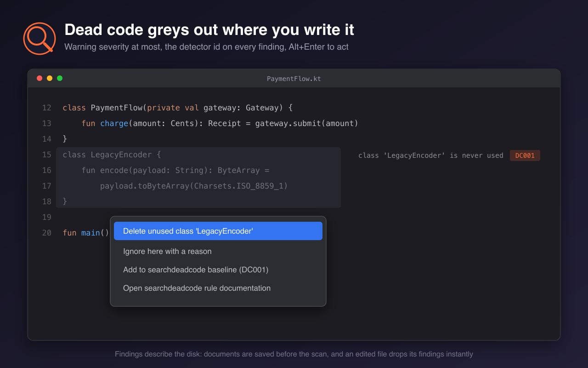The width and height of the screenshot is (588, 368).
Task: Click footer note 'Findings describe the disk'
Action: (294, 354)
